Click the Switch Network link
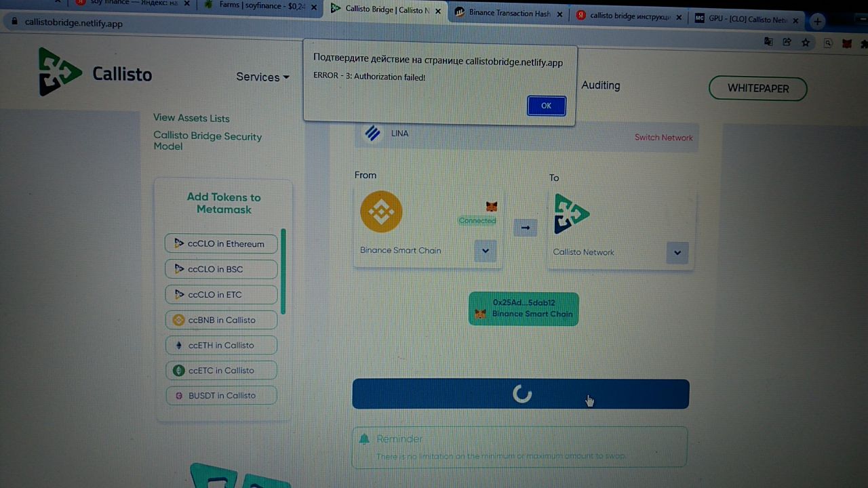This screenshot has width=868, height=488. 663,138
